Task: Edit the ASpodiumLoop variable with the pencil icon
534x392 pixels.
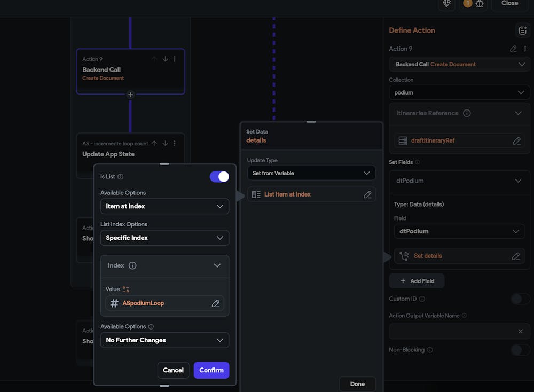Action: [x=216, y=303]
